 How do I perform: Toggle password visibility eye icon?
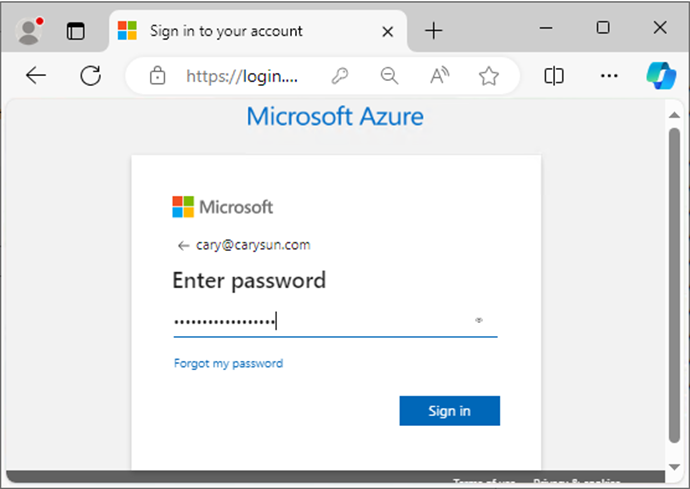point(479,320)
